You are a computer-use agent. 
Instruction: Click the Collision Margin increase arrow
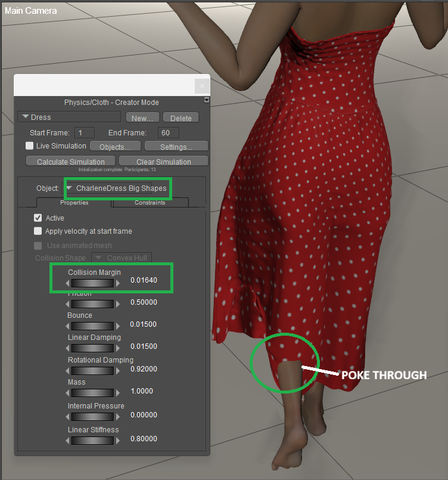117,283
